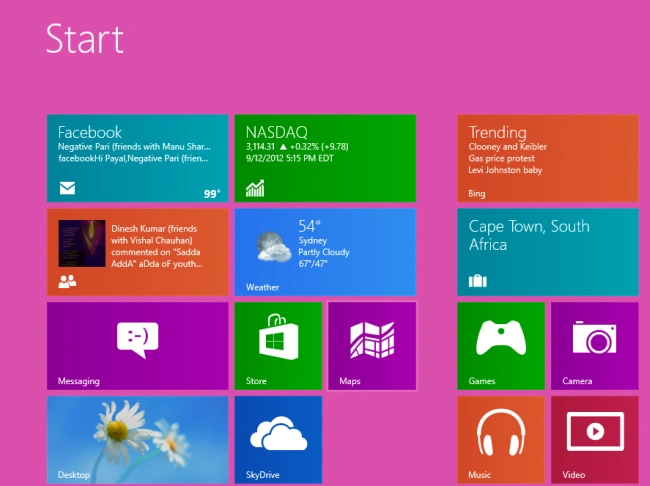Open the NASDAQ finance chart icon
Viewport: 650px width, 486px height.
(255, 188)
